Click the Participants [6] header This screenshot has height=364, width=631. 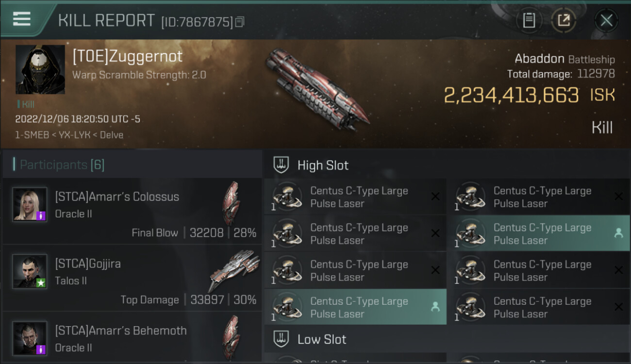point(62,165)
